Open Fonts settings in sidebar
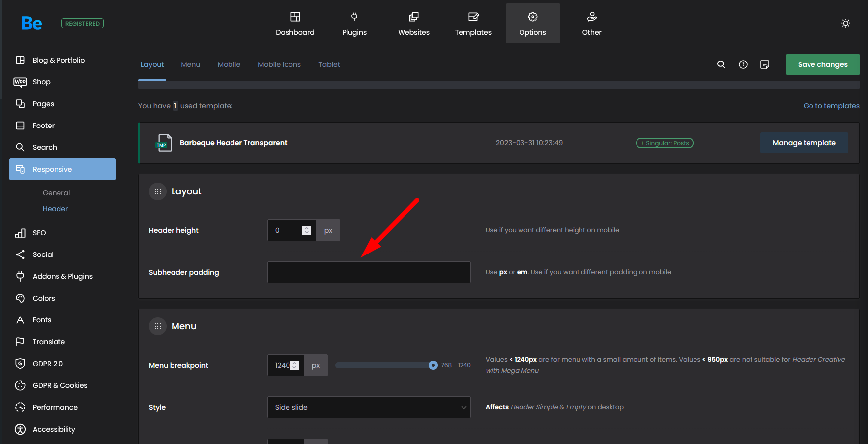868x444 pixels. tap(62, 320)
